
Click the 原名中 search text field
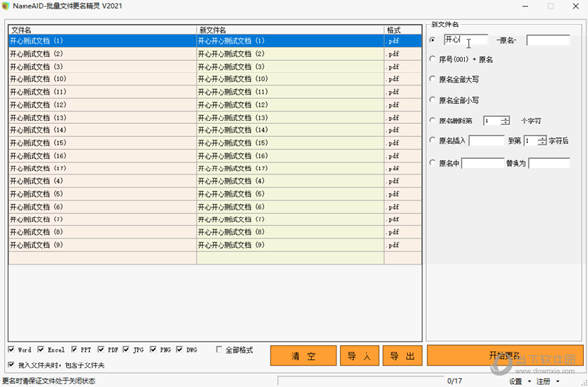click(x=482, y=163)
